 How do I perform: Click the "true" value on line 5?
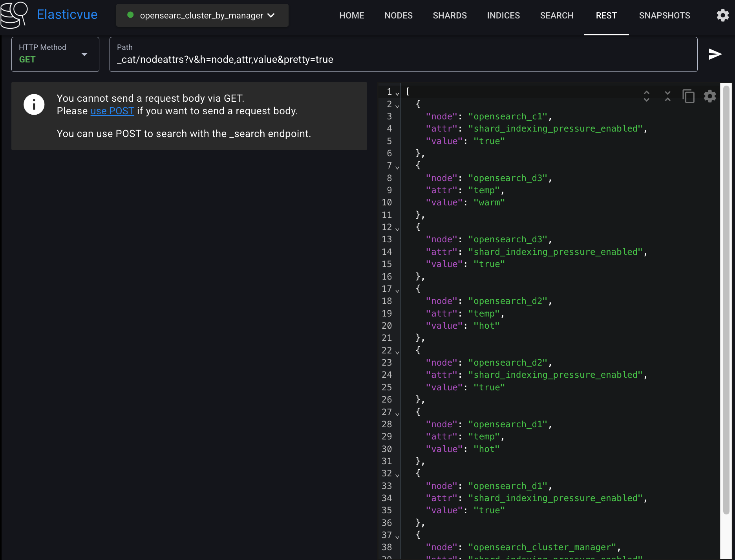[x=489, y=141]
